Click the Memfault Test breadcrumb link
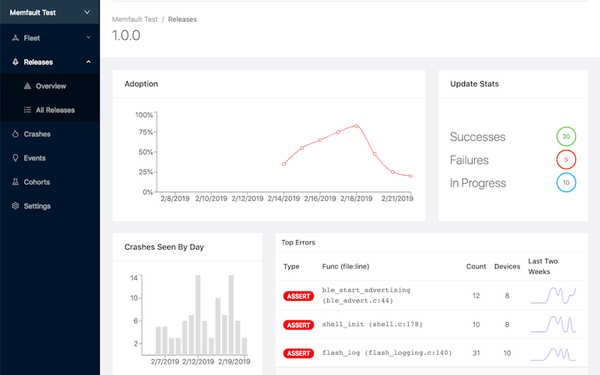600x375 pixels. coord(135,19)
